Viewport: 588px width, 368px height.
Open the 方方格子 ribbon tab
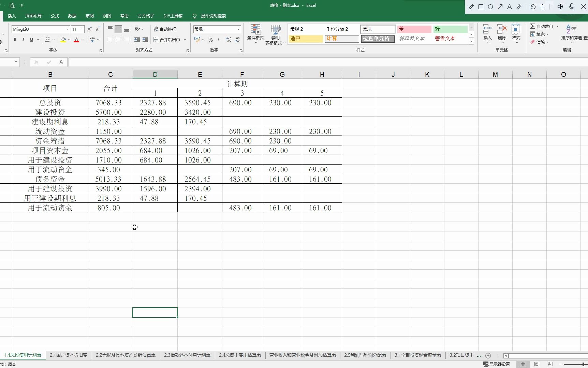pyautogui.click(x=146, y=16)
